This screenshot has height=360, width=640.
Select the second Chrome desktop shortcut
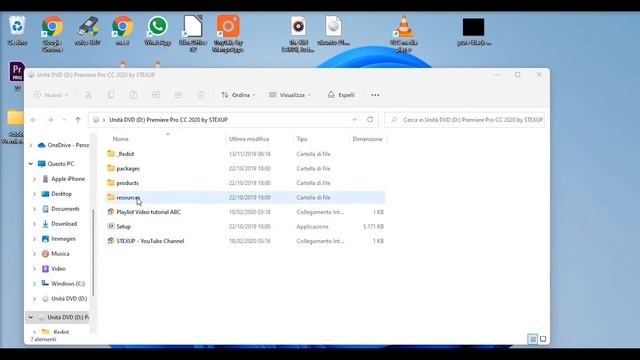click(x=122, y=31)
